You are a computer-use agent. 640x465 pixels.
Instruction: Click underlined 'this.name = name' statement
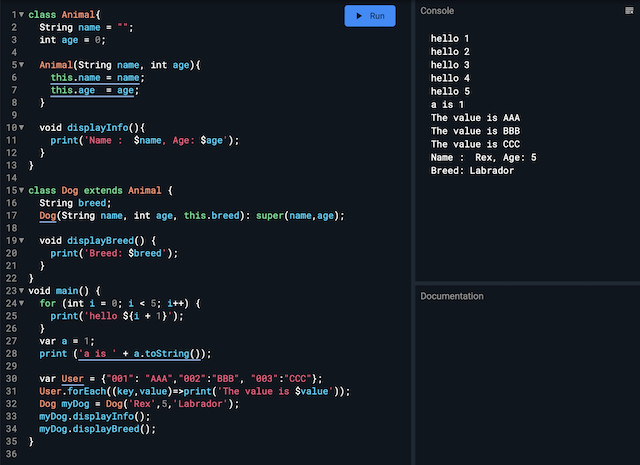coord(95,78)
